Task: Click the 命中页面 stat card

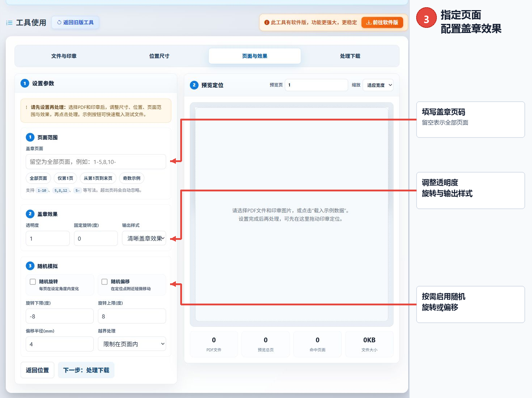Action: tap(317, 344)
